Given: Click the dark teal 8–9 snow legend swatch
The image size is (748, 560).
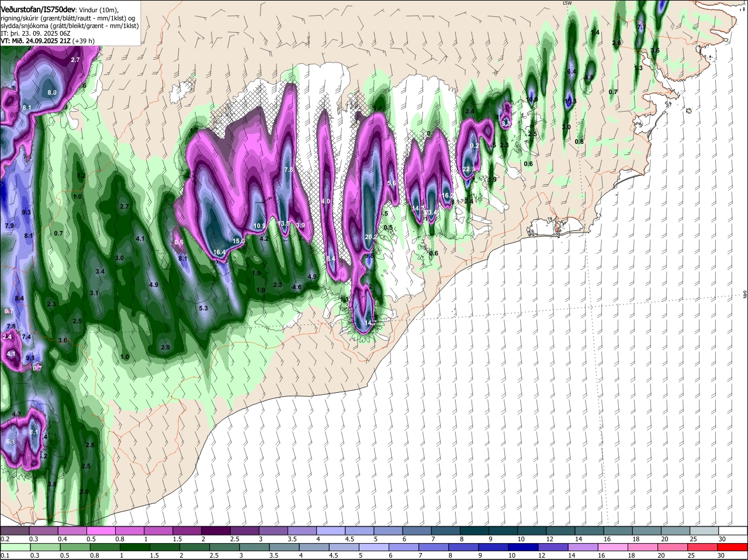Looking at the screenshot, I should pos(475,531).
